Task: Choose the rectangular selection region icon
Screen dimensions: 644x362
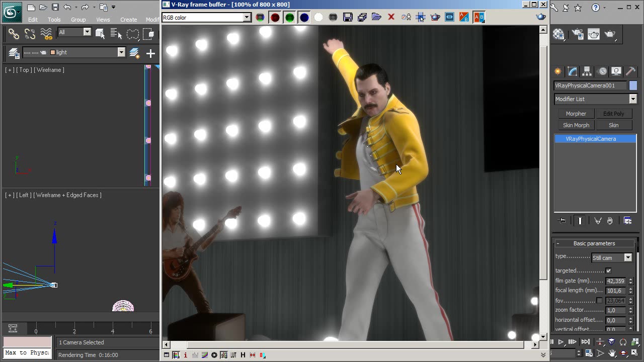Action: [x=132, y=34]
